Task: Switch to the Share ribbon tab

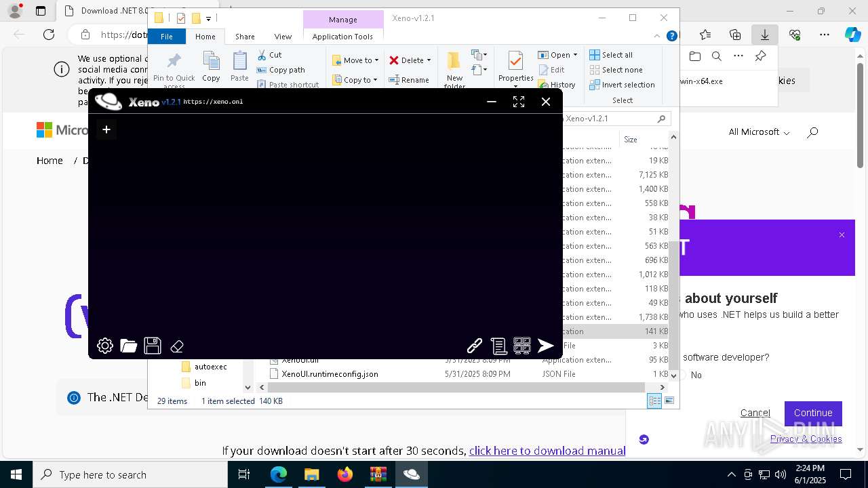Action: [245, 37]
